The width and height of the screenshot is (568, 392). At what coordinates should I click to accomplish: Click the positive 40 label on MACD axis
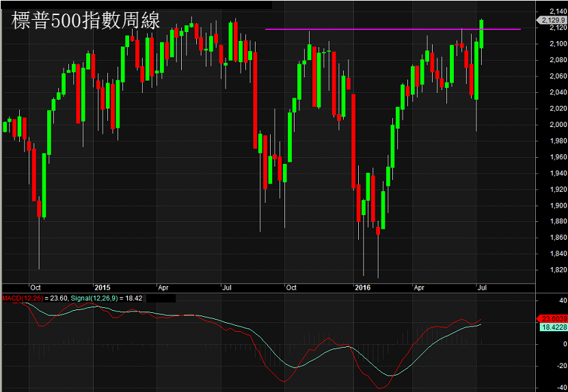pyautogui.click(x=563, y=300)
